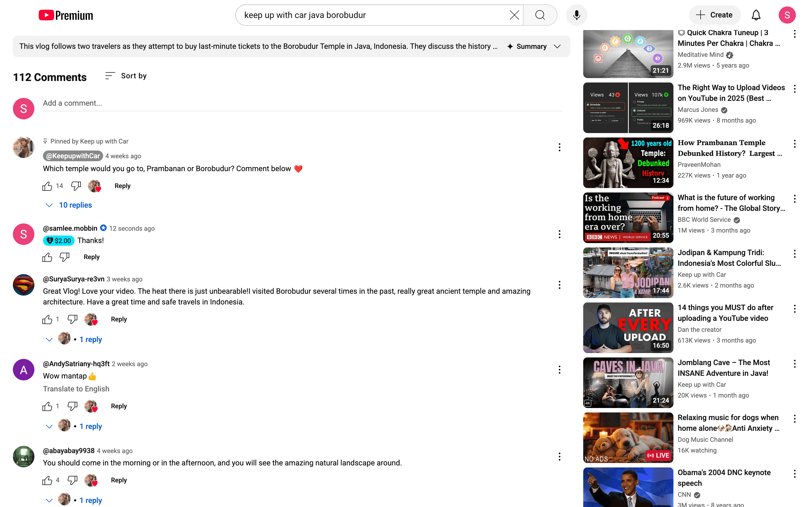Click the search magnifier button
Screen dimensions: 812x507
(540, 15)
